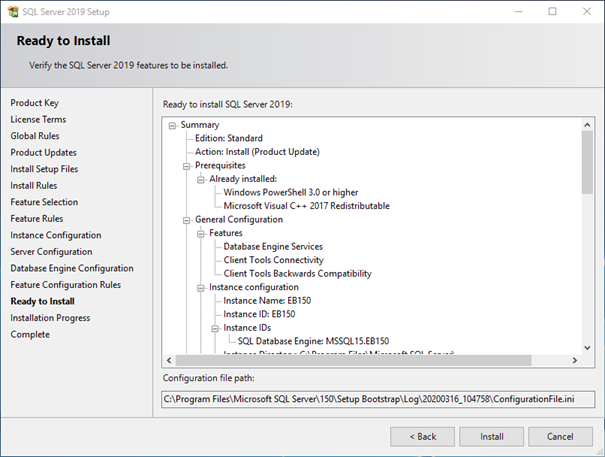This screenshot has height=457, width=605.
Task: Click the Configuration file path field
Action: (x=378, y=399)
